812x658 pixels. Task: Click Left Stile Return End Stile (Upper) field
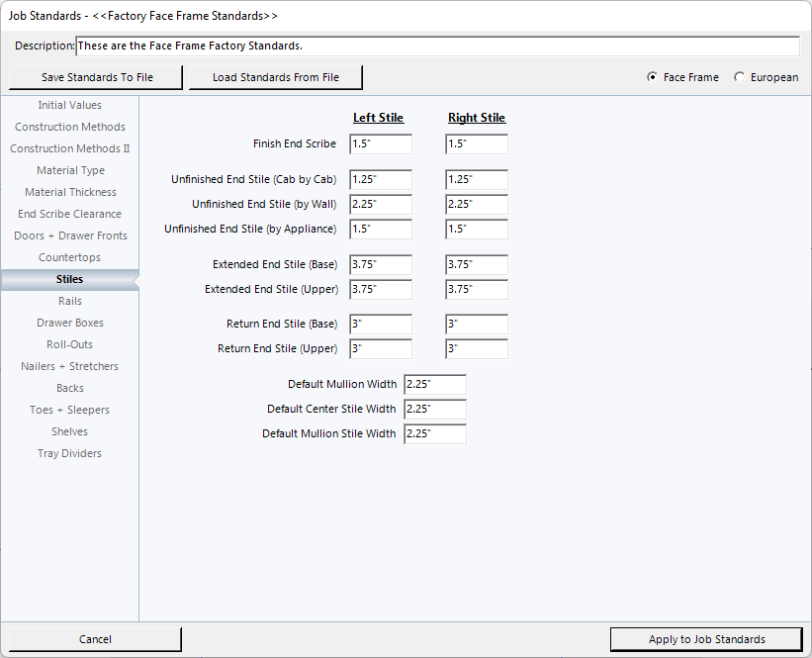click(x=381, y=349)
